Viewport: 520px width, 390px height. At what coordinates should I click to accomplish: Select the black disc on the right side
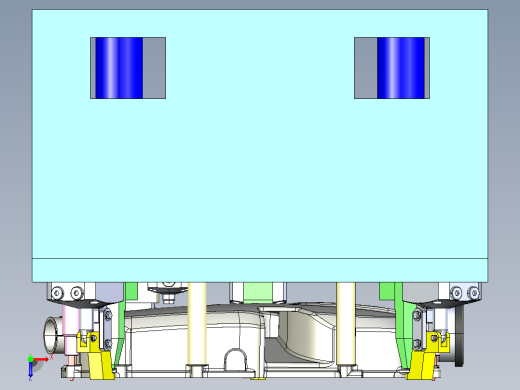tap(459, 337)
